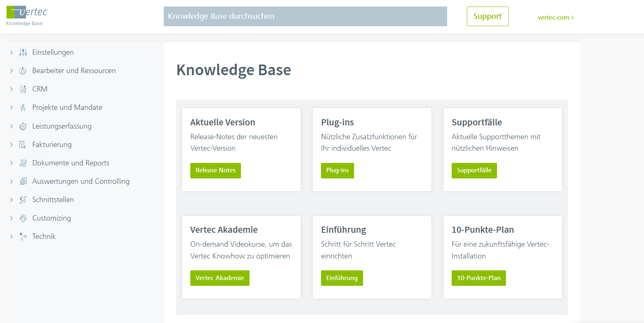Click the green Einführung button
Viewport: 644px width, 323px height.
point(342,278)
